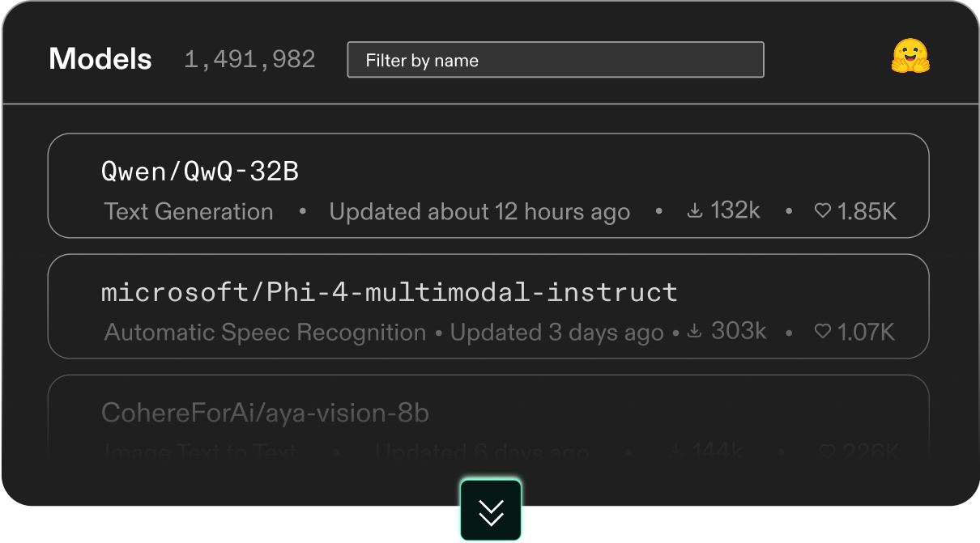Viewport: 980px width, 543px height.
Task: Click "Updated about 12 hours ago" text
Action: (479, 212)
